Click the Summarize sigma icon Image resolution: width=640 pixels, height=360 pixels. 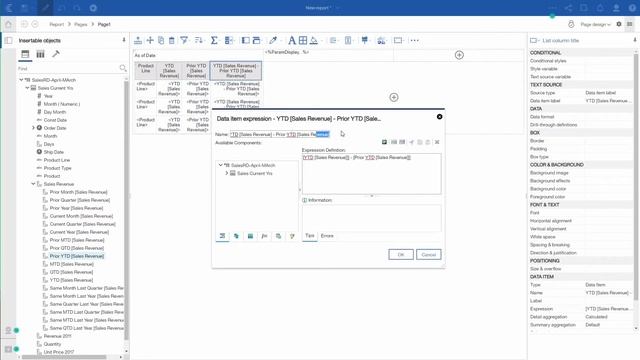[214, 40]
